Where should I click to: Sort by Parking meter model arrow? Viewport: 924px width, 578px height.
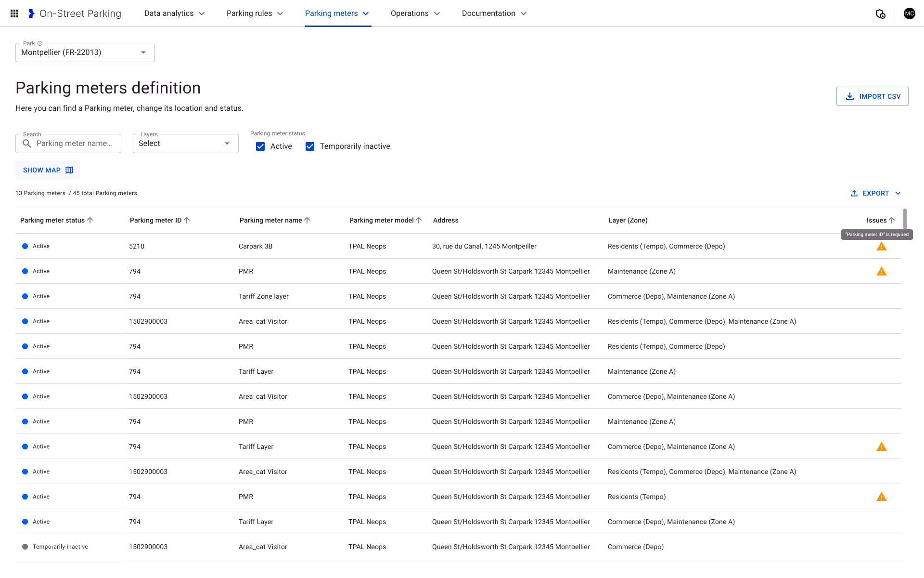point(419,220)
